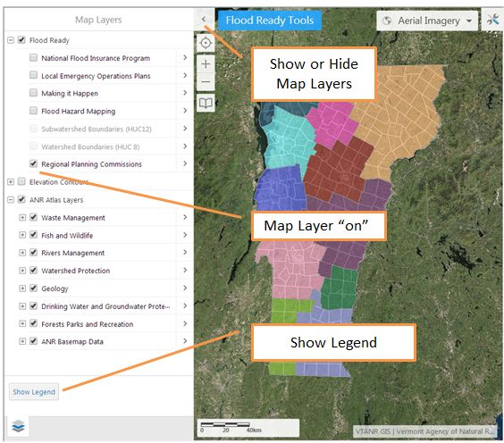The width and height of the screenshot is (504, 443).
Task: Open the tools wrench icon
Action: [492, 20]
